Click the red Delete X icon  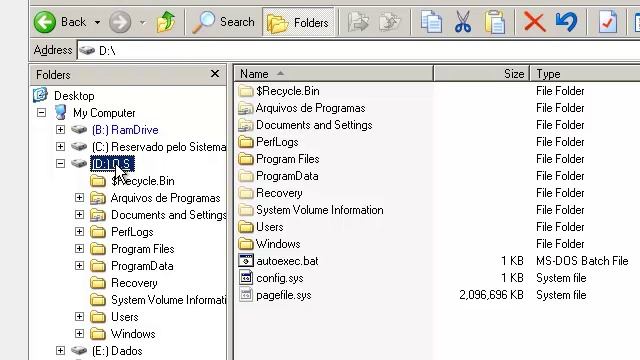pos(535,22)
